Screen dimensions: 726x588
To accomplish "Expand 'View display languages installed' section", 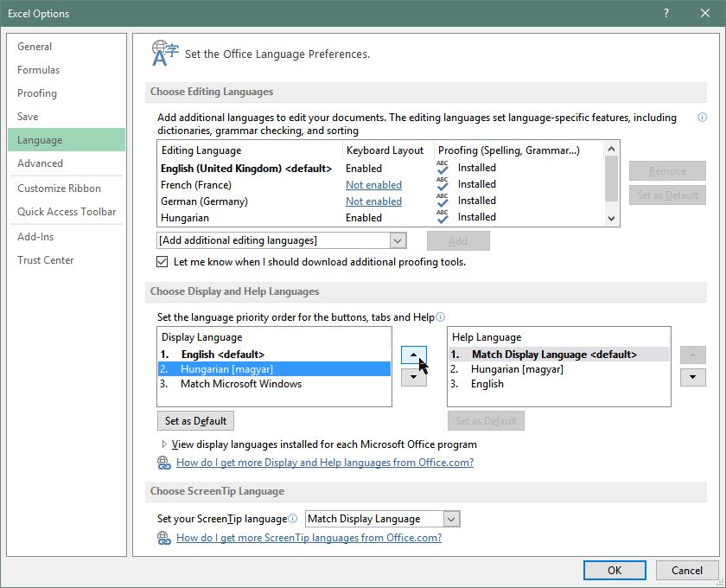I will point(164,444).
